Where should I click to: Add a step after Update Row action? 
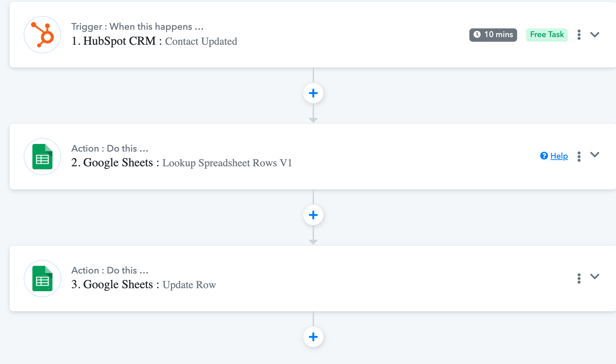[x=313, y=337]
